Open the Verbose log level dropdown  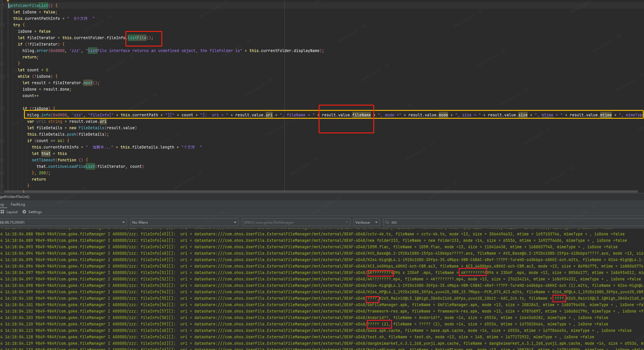[x=367, y=222]
